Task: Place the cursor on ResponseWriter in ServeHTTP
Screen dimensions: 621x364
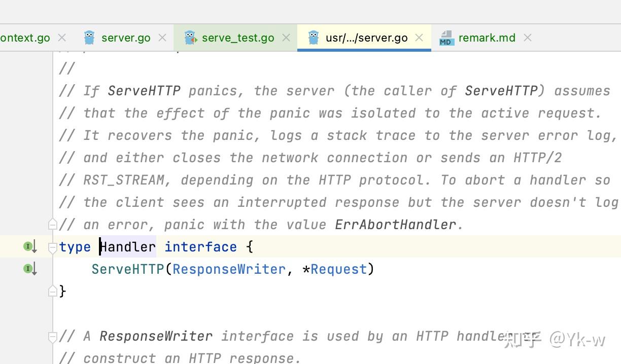Action: (x=229, y=269)
